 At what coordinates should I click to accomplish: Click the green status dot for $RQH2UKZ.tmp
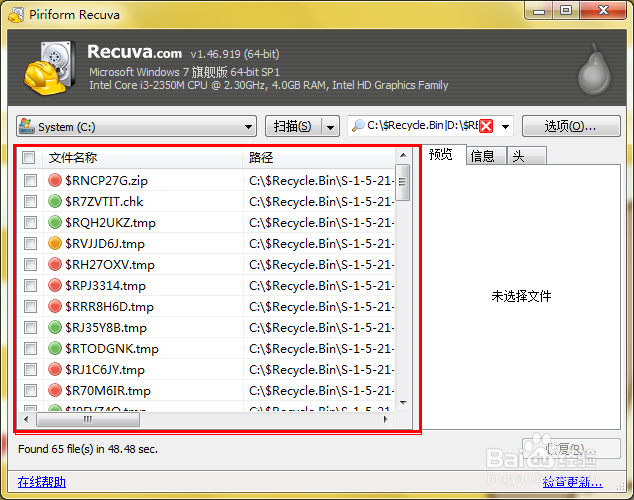pos(55,222)
